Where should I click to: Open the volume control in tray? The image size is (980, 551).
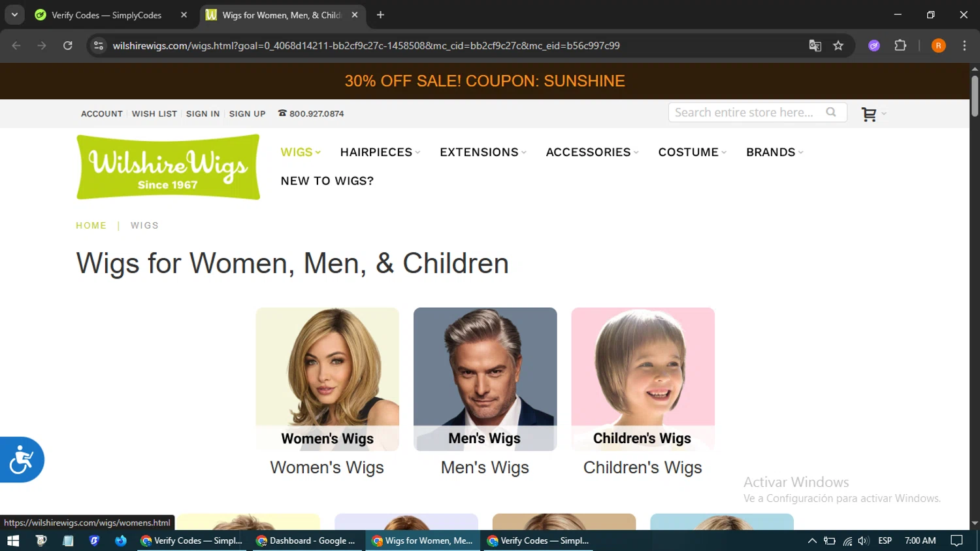(x=863, y=541)
